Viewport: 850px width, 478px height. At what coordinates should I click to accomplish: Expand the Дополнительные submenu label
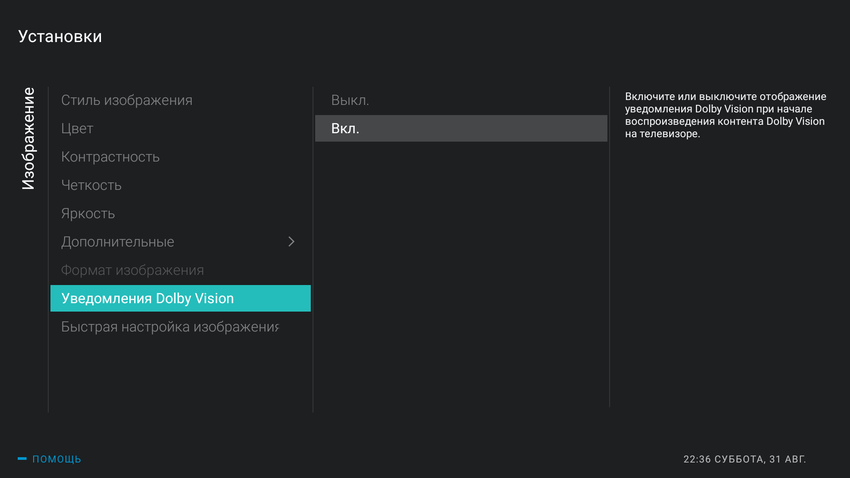(117, 242)
